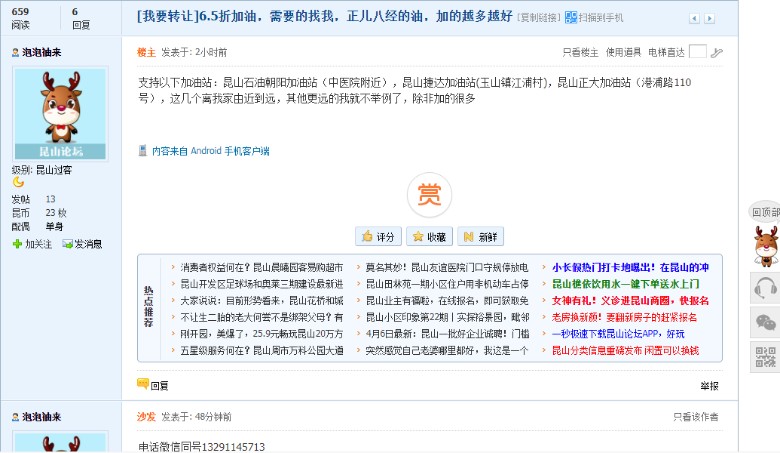Click the 举报 report link
780x453 pixels.
[709, 385]
